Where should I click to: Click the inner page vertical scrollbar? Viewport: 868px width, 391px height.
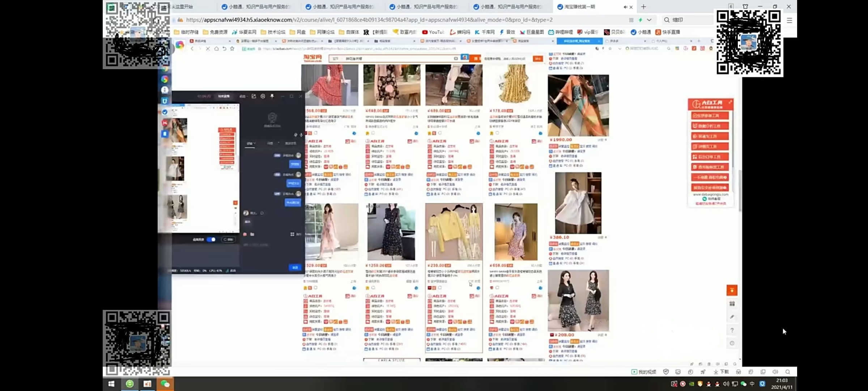pos(740,190)
